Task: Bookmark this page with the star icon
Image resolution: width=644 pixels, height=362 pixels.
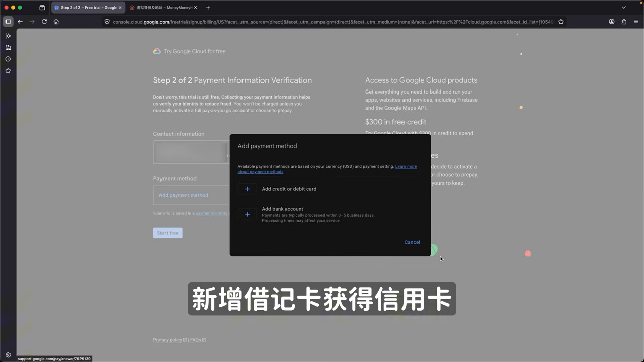Action: pyautogui.click(x=561, y=22)
